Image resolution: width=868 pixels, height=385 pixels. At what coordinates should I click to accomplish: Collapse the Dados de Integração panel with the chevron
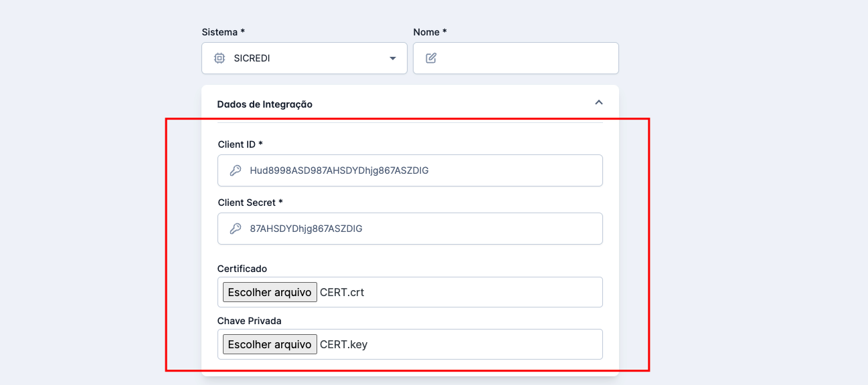[599, 102]
